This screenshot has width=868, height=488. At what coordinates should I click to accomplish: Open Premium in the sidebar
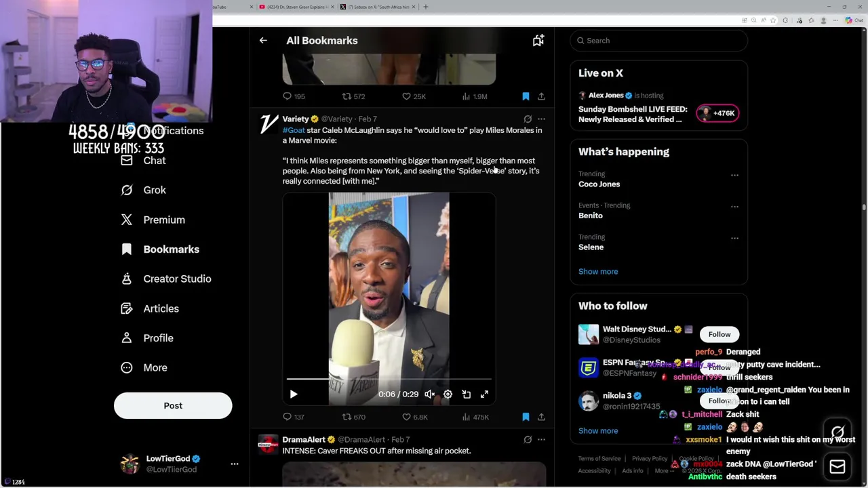[153, 220]
